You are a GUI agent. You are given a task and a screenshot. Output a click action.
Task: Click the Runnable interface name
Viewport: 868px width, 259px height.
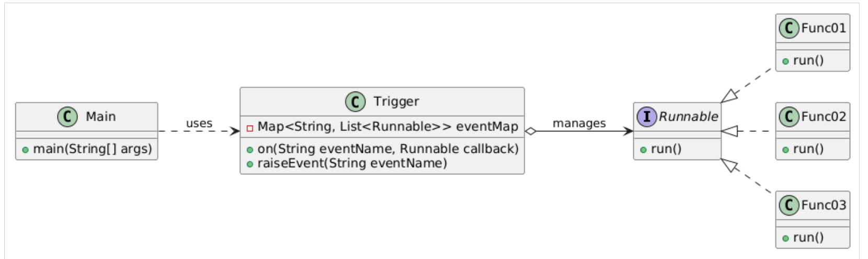689,117
